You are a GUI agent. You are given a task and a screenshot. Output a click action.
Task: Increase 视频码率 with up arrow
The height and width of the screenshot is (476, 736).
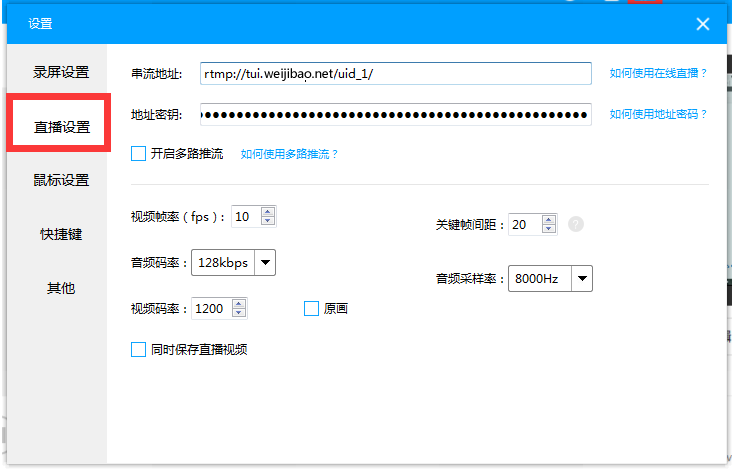tap(238, 304)
